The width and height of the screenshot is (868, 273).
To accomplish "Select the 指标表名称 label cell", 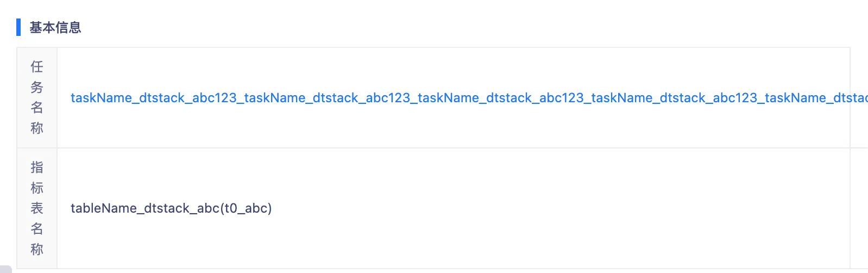I will [x=37, y=208].
